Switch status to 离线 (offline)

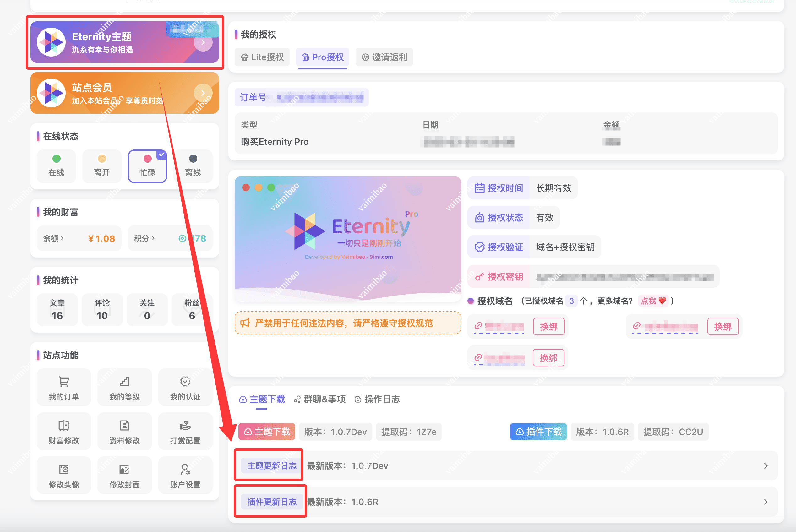[193, 166]
